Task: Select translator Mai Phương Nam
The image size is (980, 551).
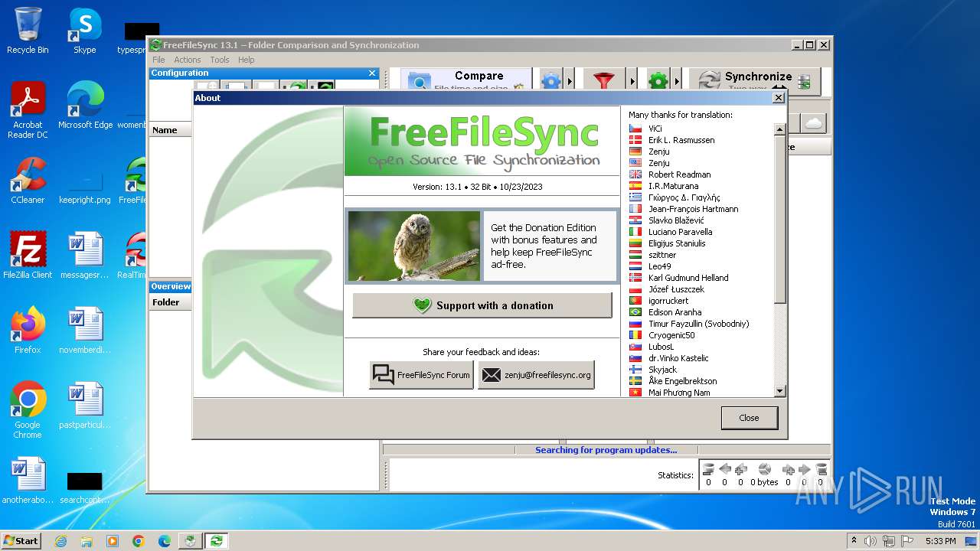Action: tap(679, 393)
